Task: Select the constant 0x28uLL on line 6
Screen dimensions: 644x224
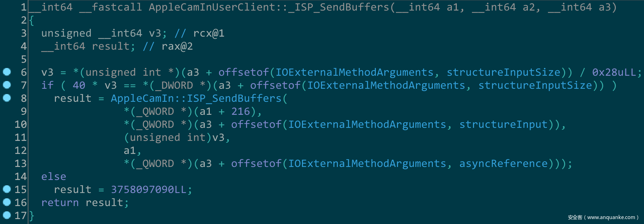Action: point(614,72)
